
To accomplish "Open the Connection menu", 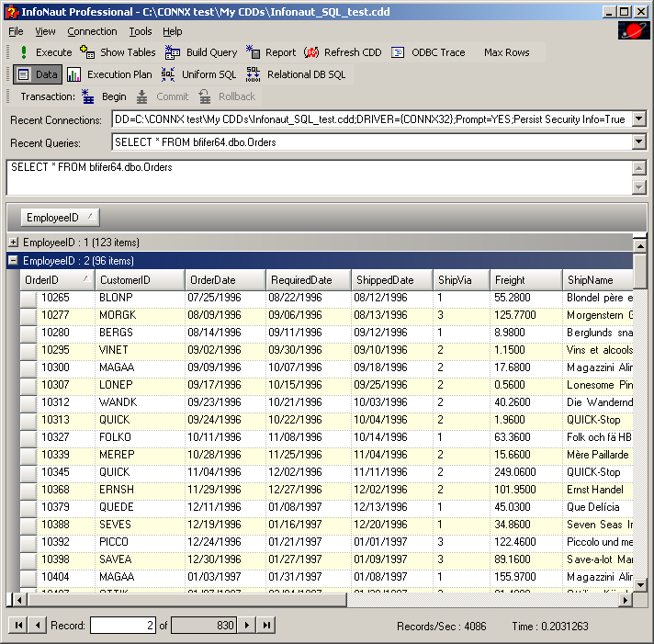I will (x=92, y=31).
